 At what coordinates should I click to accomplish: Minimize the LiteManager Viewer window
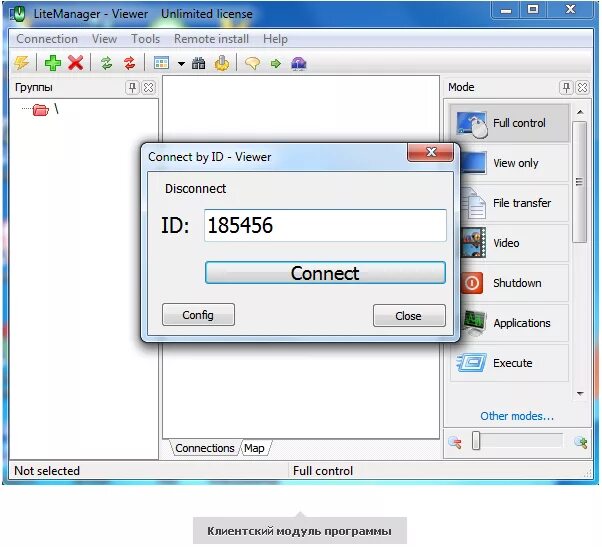506,10
